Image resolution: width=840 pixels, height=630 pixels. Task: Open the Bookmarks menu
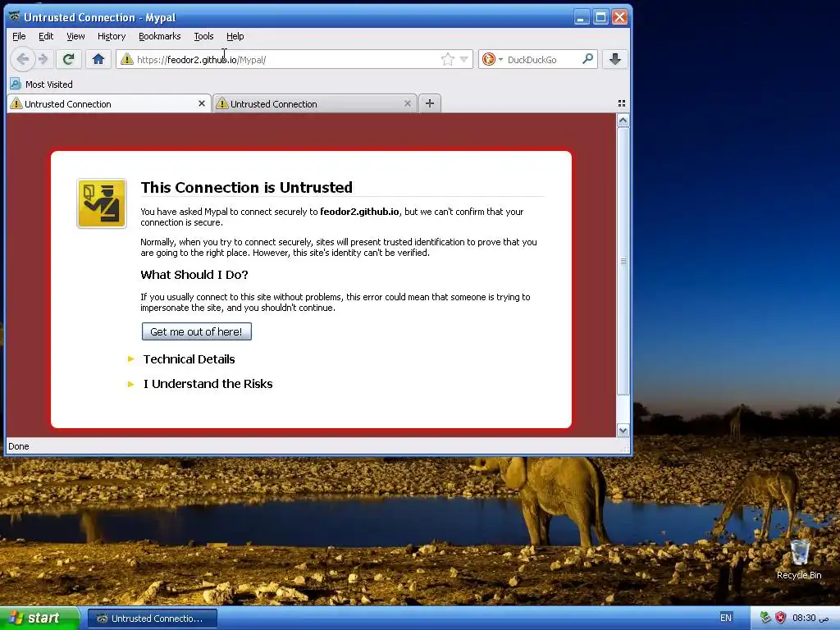tap(160, 36)
